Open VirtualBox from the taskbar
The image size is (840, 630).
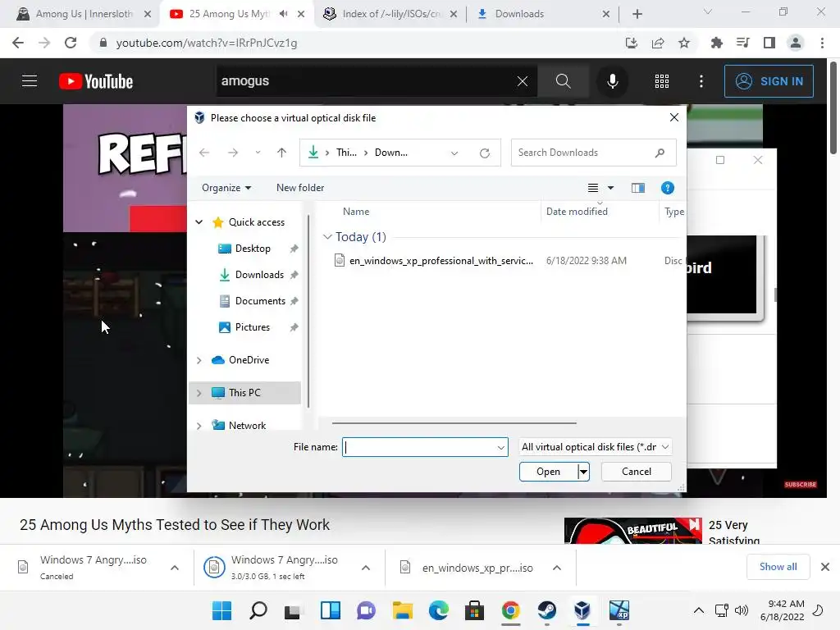coord(582,610)
